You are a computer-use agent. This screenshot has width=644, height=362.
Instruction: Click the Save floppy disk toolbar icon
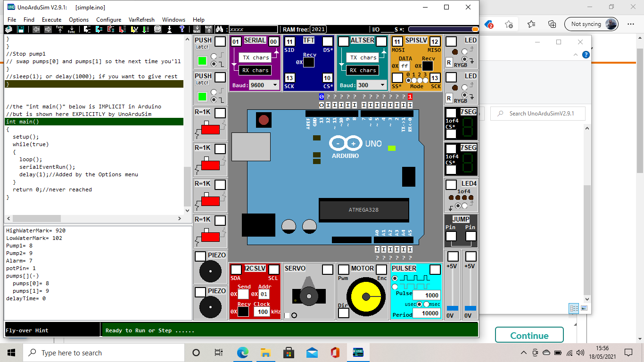click(21, 29)
